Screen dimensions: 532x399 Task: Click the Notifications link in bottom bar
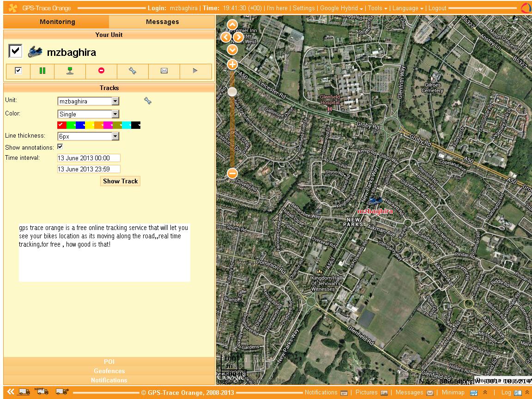pos(321,392)
